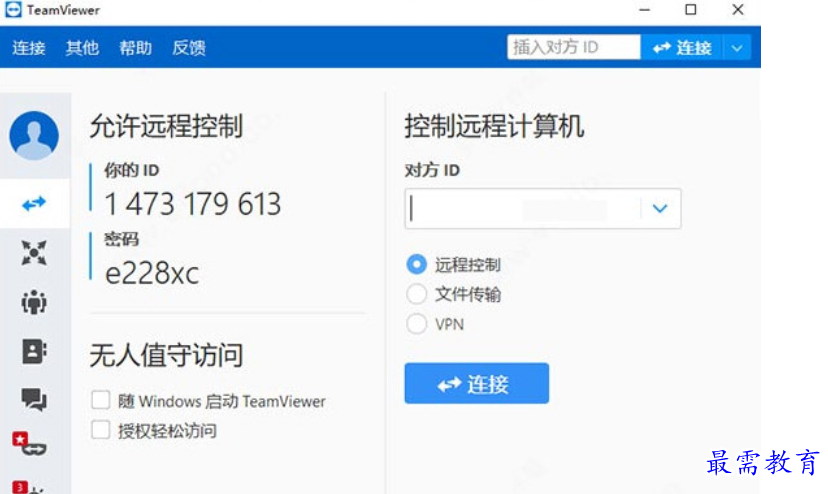Enable 授权轻松访问 checkbox
Image resolution: width=828 pixels, height=494 pixels.
pos(100,430)
